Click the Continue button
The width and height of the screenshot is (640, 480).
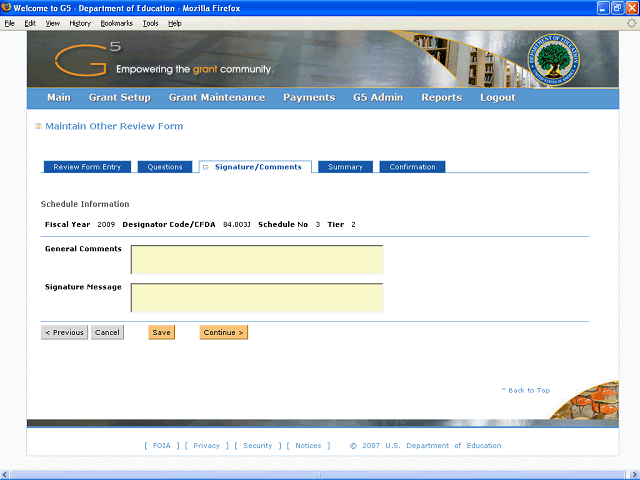224,332
